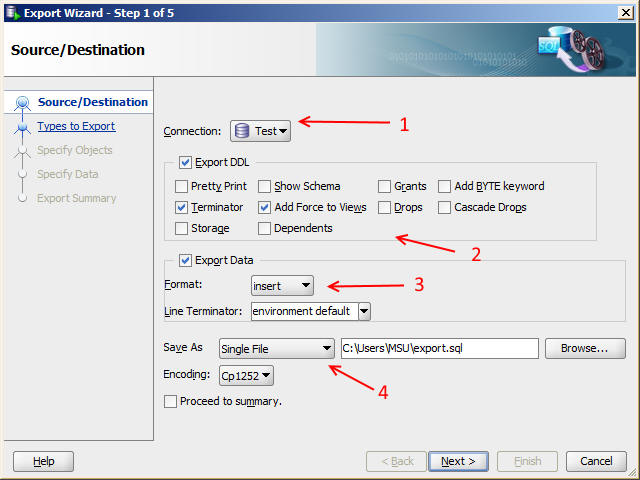The image size is (640, 480).
Task: Check Proceed to summary option
Action: 170,401
